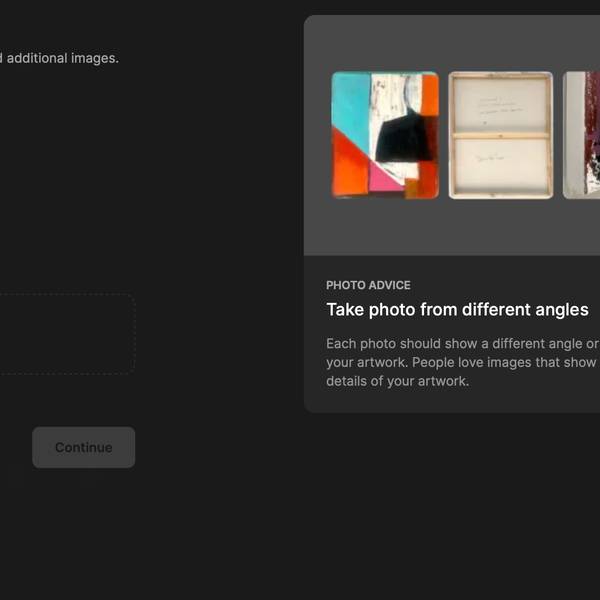Click the gray carousel strip below the thumbnails

click(x=450, y=228)
